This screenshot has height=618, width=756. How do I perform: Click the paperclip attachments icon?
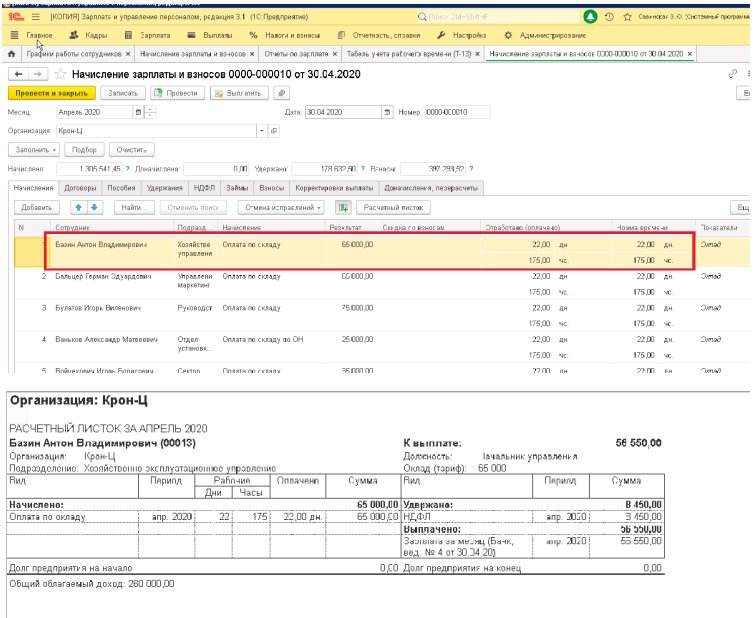tap(282, 92)
